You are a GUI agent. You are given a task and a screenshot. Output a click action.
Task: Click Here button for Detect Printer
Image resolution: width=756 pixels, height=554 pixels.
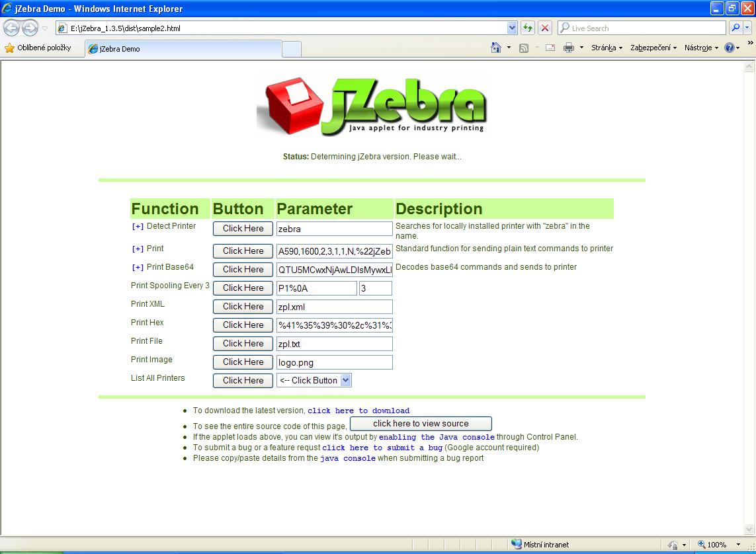tap(243, 228)
